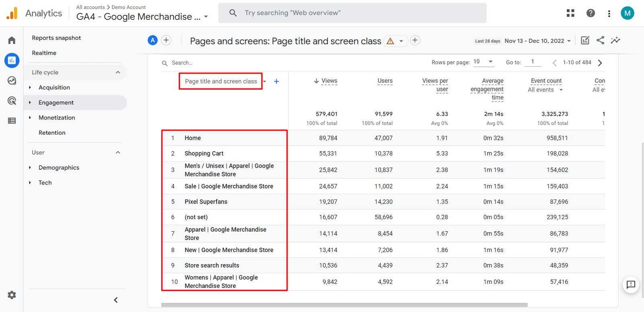Open the Realtime report
Viewport: 644px width, 312px height.
[x=44, y=53]
